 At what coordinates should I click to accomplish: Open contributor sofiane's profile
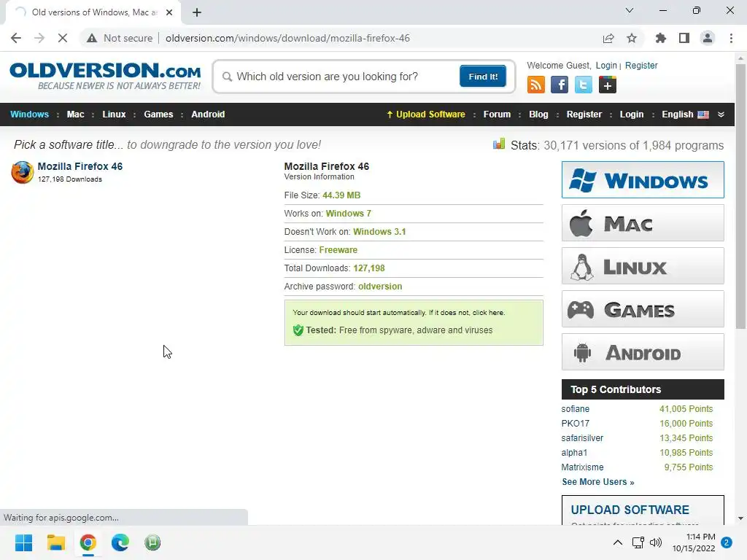[x=575, y=408]
